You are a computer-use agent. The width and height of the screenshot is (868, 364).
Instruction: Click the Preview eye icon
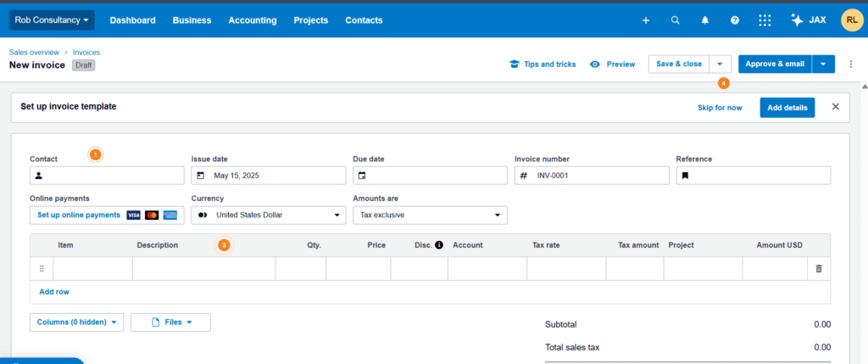[595, 64]
